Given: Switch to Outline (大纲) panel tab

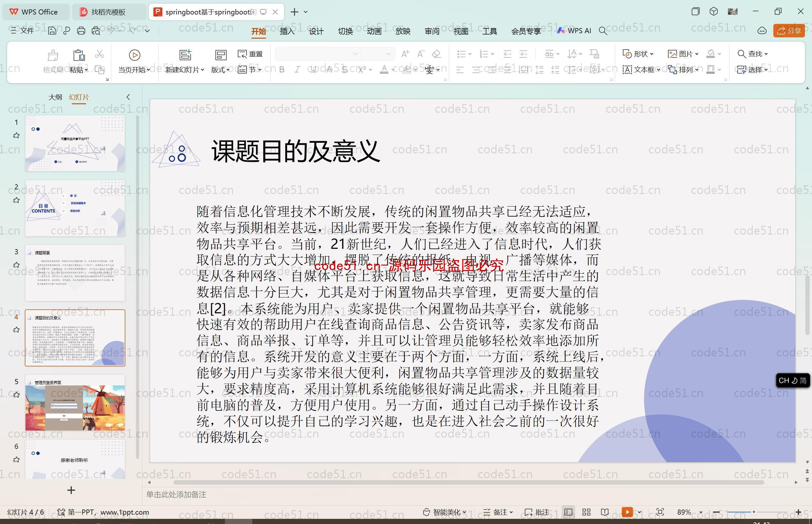Looking at the screenshot, I should pos(55,97).
